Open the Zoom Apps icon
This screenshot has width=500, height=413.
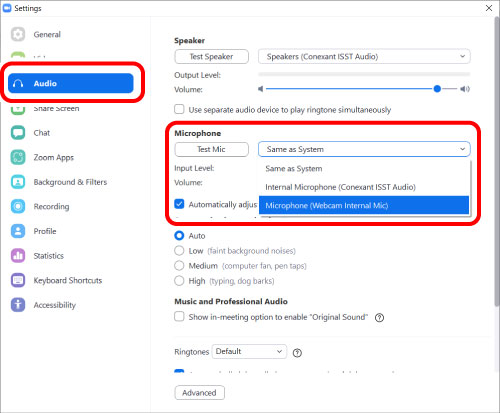point(18,157)
